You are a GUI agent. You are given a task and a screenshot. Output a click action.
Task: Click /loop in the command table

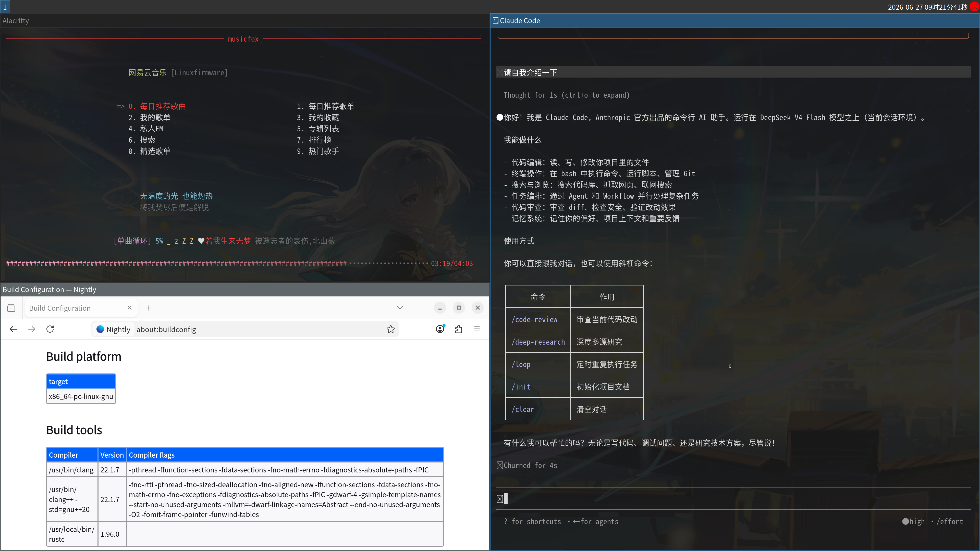pos(521,364)
